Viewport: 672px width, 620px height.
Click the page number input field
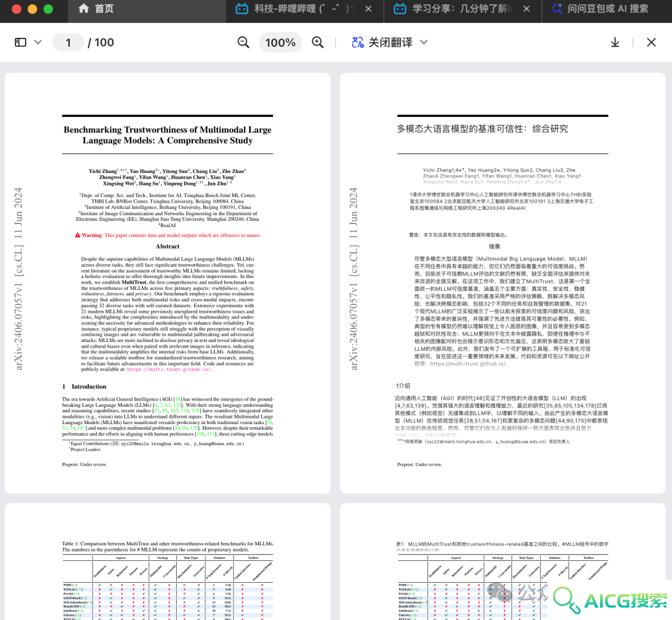click(x=68, y=42)
